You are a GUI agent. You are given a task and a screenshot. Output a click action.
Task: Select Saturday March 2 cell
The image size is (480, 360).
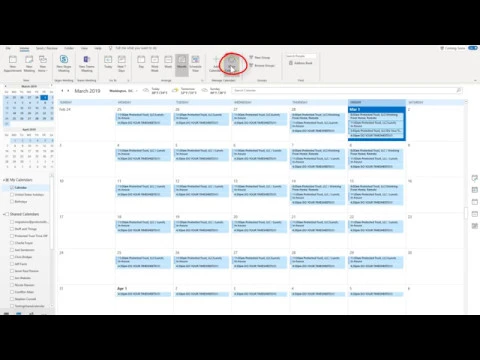(x=435, y=124)
